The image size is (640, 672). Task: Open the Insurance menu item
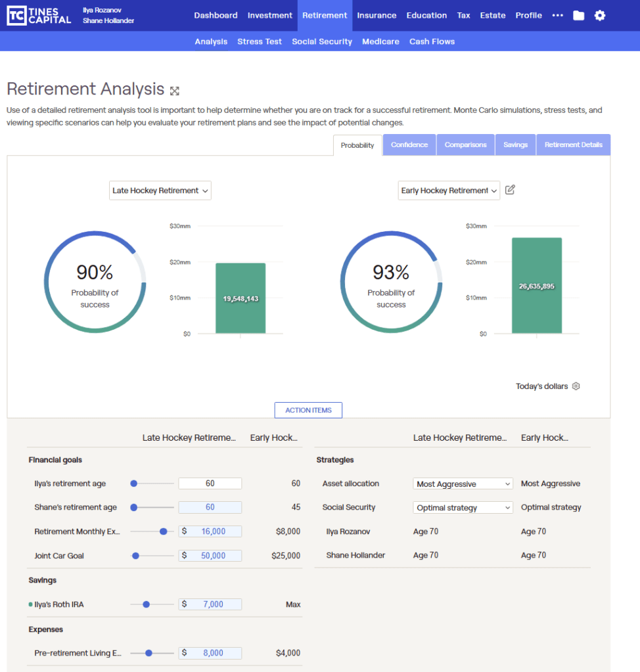377,16
